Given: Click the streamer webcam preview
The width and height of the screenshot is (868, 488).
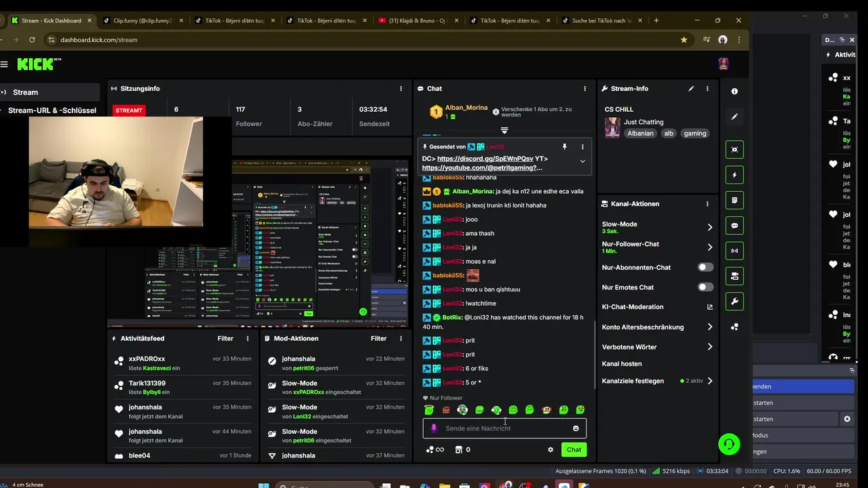Looking at the screenshot, I should coord(115,171).
